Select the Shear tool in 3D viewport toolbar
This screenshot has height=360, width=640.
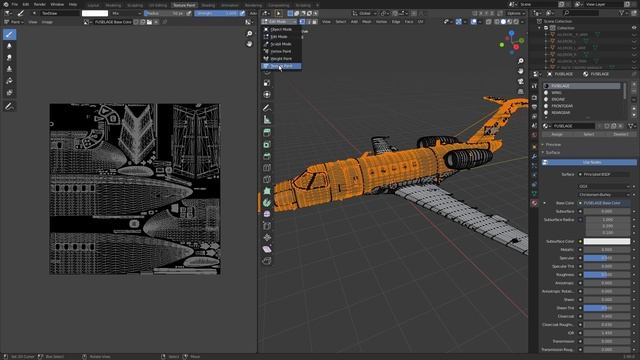[x=267, y=249]
